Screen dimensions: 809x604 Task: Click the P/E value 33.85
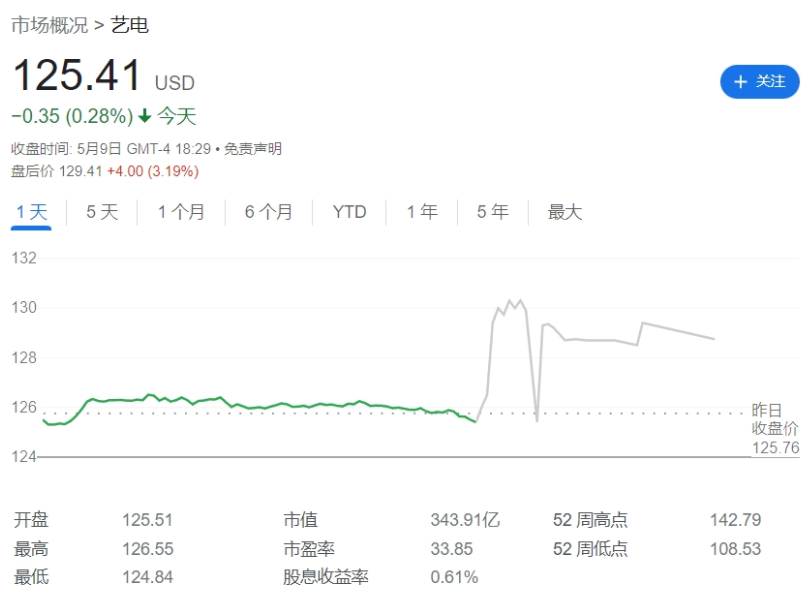pos(451,549)
